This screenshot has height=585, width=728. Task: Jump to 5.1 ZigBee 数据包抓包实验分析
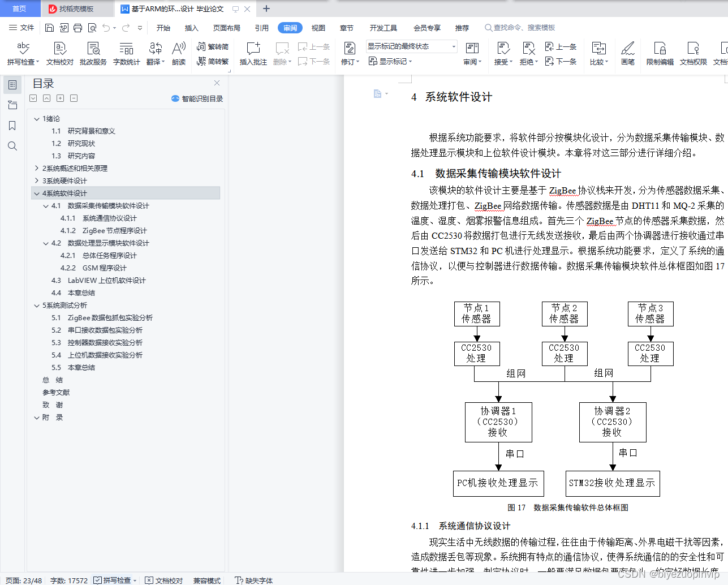(x=102, y=318)
